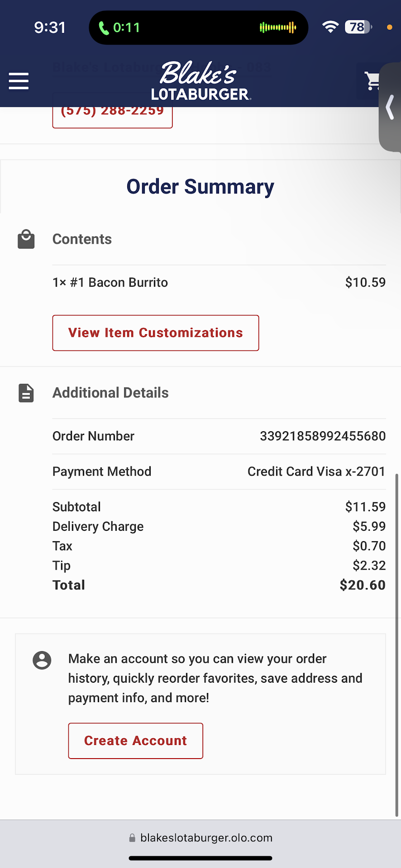Tap the Credit Card Visa x-2701 text
This screenshot has width=401, height=868.
[x=316, y=472]
